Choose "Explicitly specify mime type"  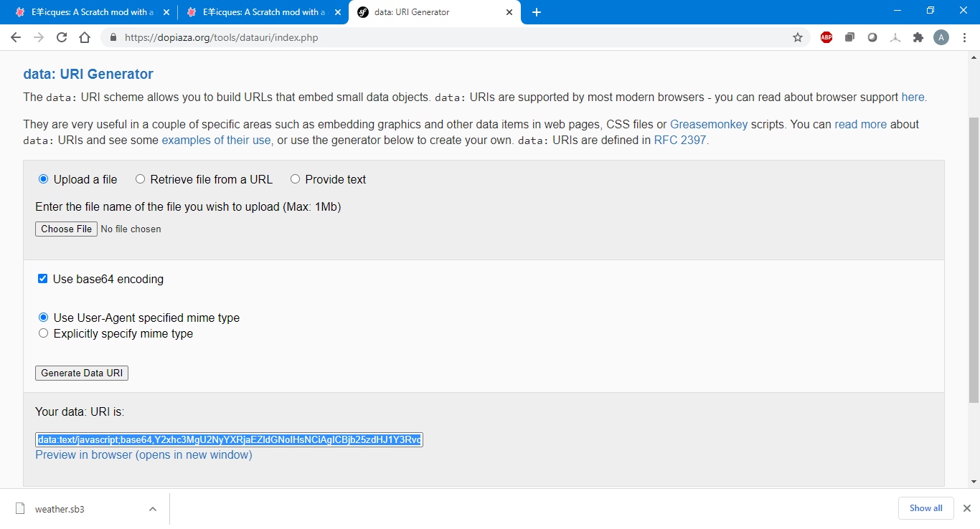(x=44, y=333)
